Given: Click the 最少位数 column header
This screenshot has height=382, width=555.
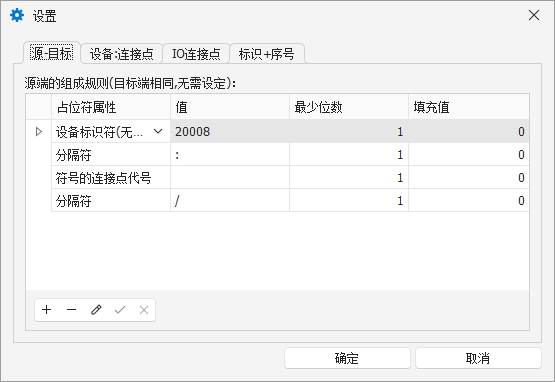Looking at the screenshot, I should point(349,107).
